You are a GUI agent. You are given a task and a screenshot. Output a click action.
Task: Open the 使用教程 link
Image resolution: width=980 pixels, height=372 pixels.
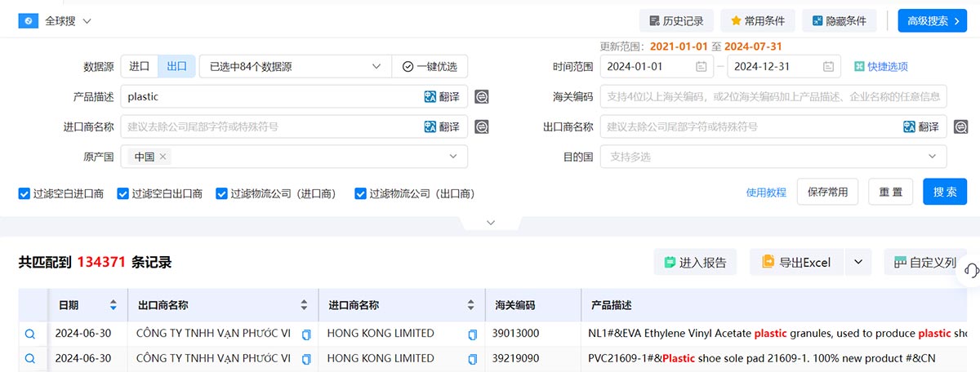tap(766, 193)
